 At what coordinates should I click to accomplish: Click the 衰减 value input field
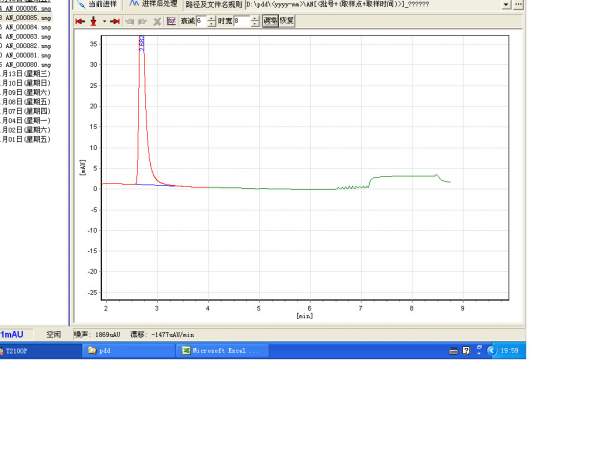pos(202,21)
